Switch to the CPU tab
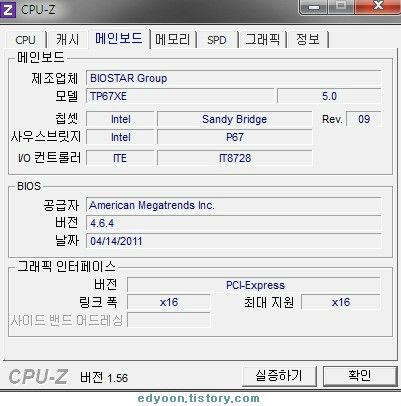401x406 pixels. pos(25,40)
